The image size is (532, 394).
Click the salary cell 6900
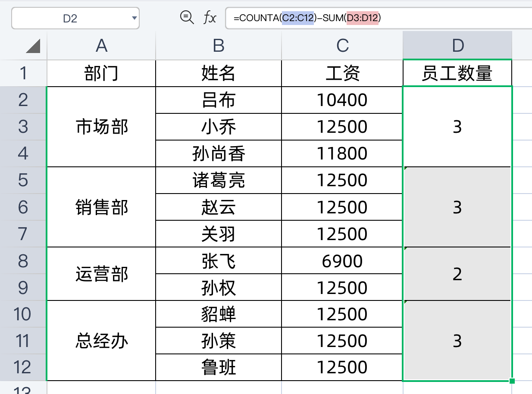coord(342,260)
